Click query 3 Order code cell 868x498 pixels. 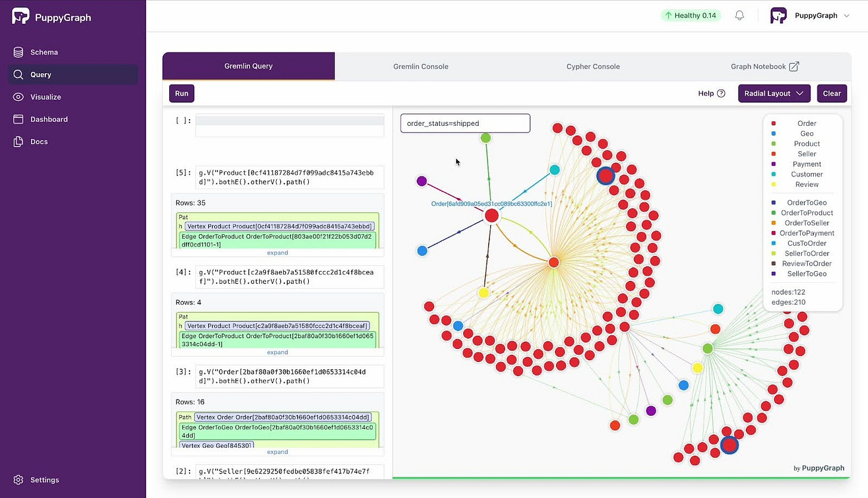[290, 376]
